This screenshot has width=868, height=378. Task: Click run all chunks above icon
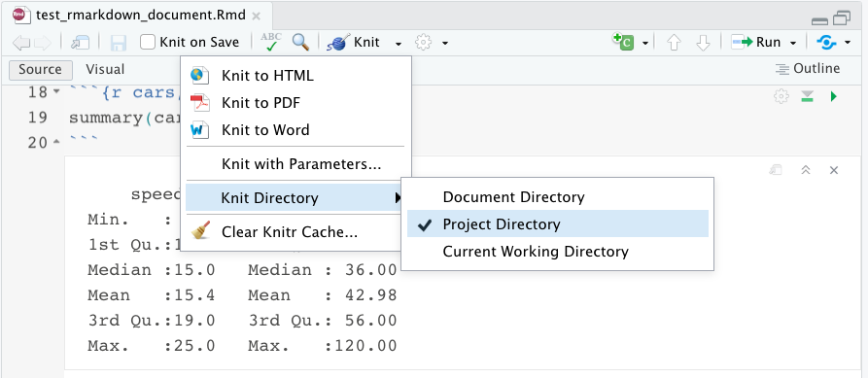807,97
